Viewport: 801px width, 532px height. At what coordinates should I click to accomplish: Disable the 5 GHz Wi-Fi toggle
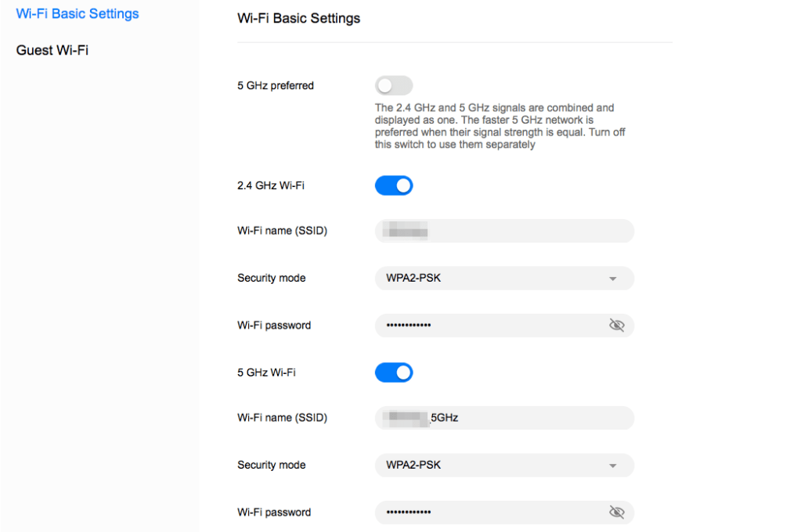(x=394, y=373)
